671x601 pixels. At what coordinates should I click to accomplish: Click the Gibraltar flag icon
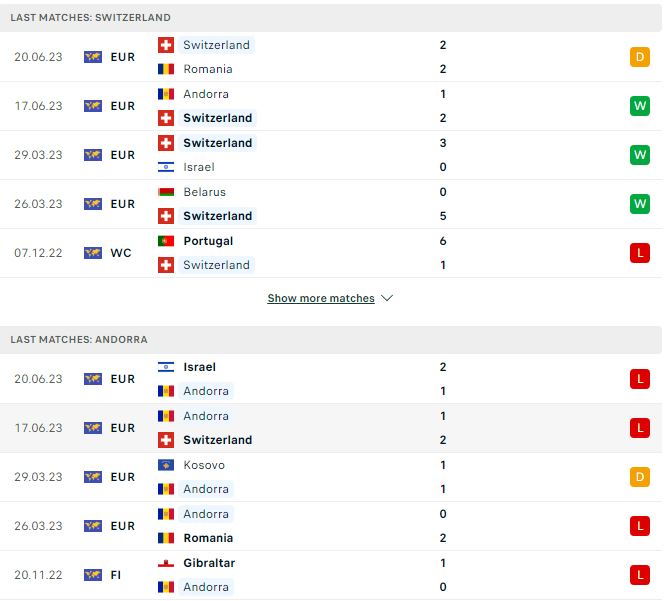(166, 563)
